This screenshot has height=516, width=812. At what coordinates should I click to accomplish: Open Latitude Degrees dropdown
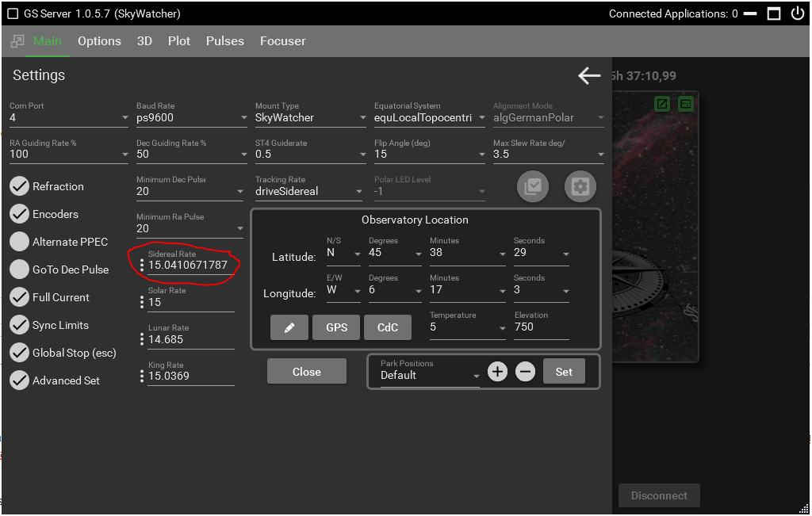[x=395, y=253]
